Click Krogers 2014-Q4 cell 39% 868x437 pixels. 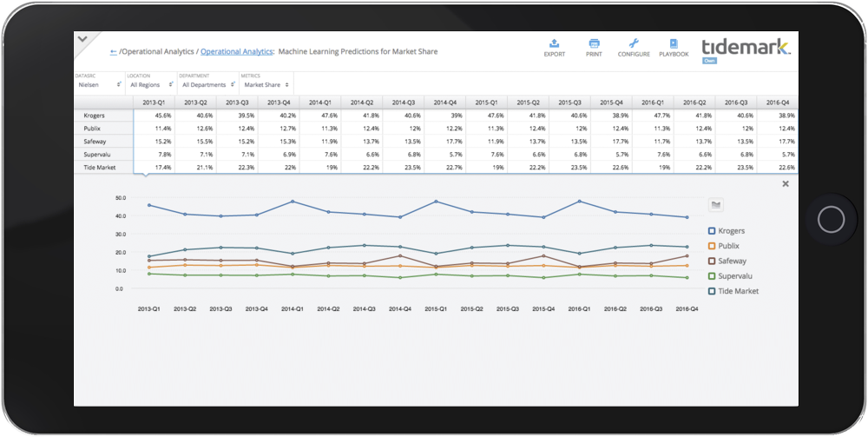[x=444, y=116]
